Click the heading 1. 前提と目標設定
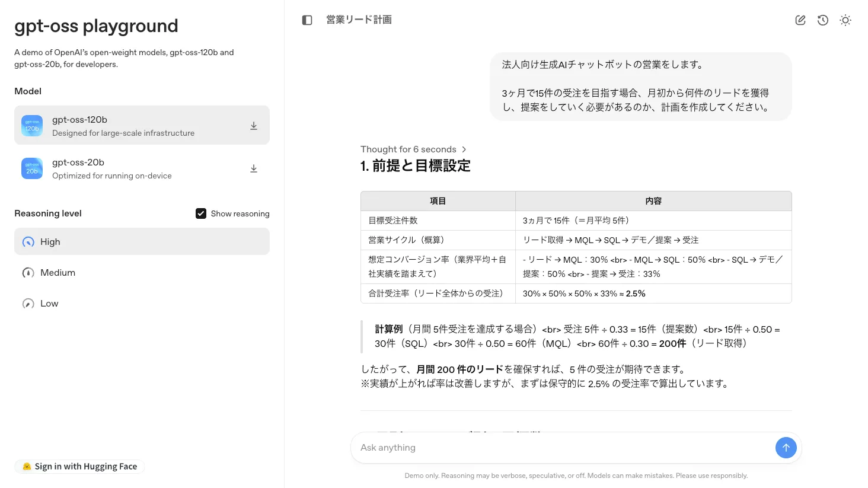The image size is (868, 488). [x=415, y=166]
